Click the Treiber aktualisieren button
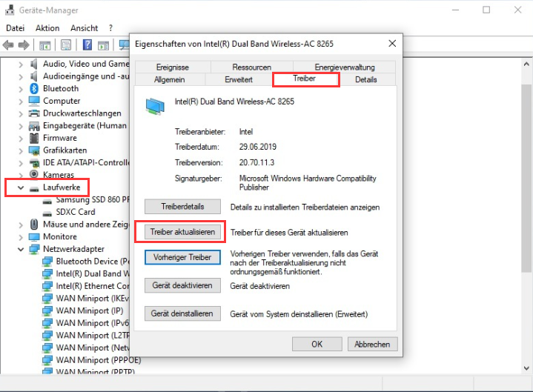 click(182, 232)
